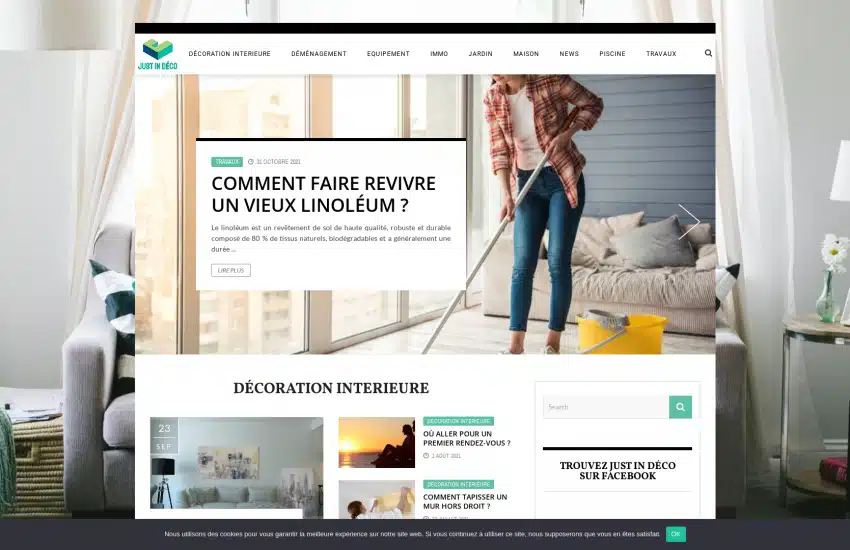Focus the sidebar Search text field
The height and width of the screenshot is (550, 850).
[x=605, y=407]
